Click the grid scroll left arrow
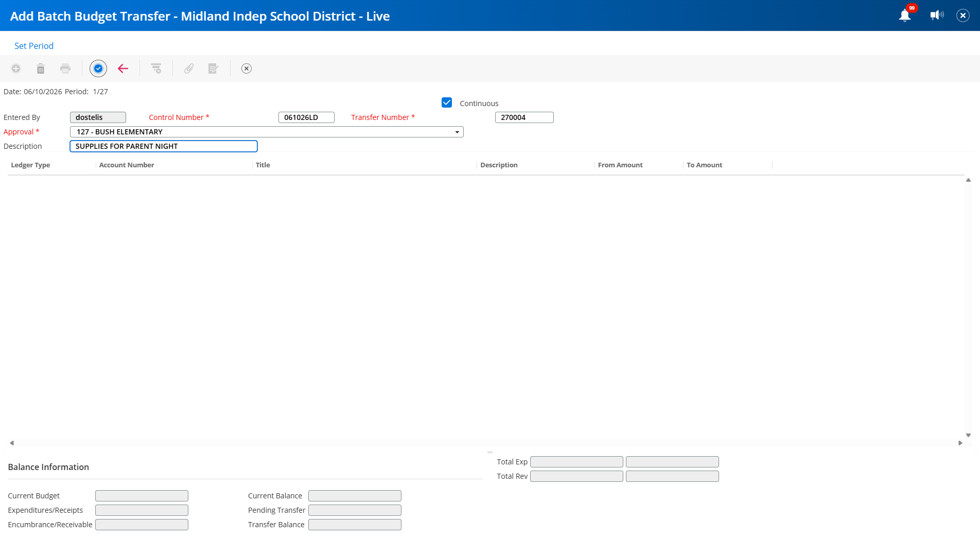Viewport: 980px width, 555px height. click(11, 443)
